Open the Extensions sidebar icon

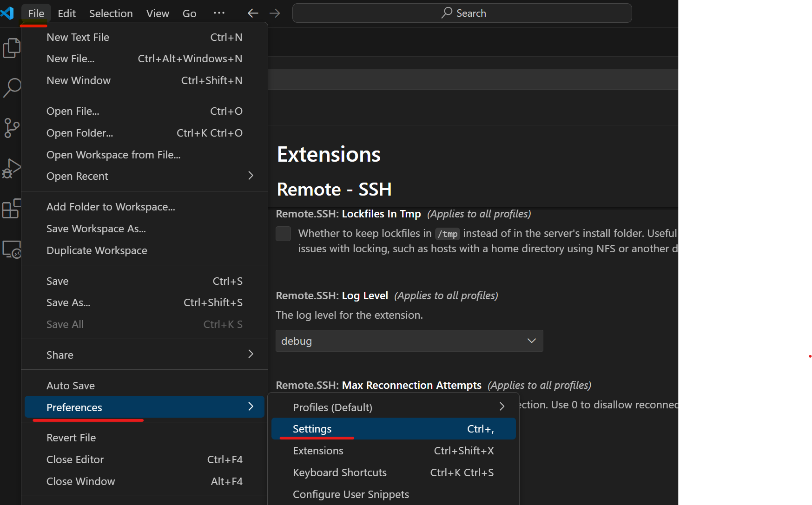(12, 209)
